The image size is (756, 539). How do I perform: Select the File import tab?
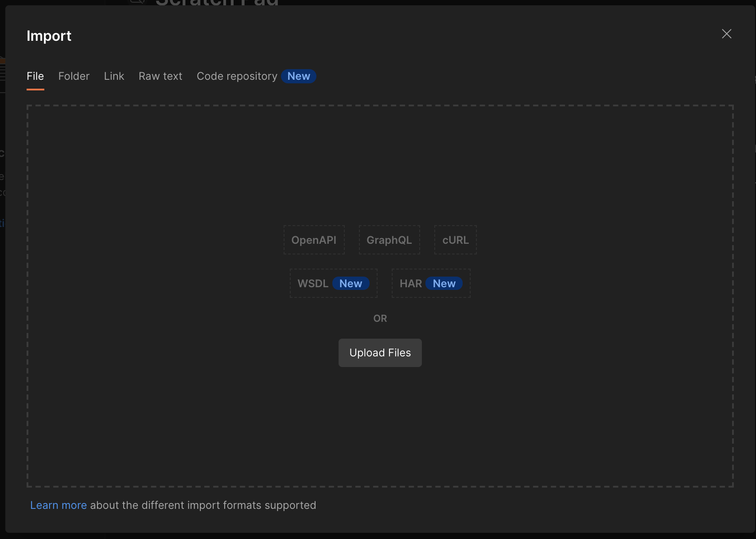pyautogui.click(x=35, y=76)
